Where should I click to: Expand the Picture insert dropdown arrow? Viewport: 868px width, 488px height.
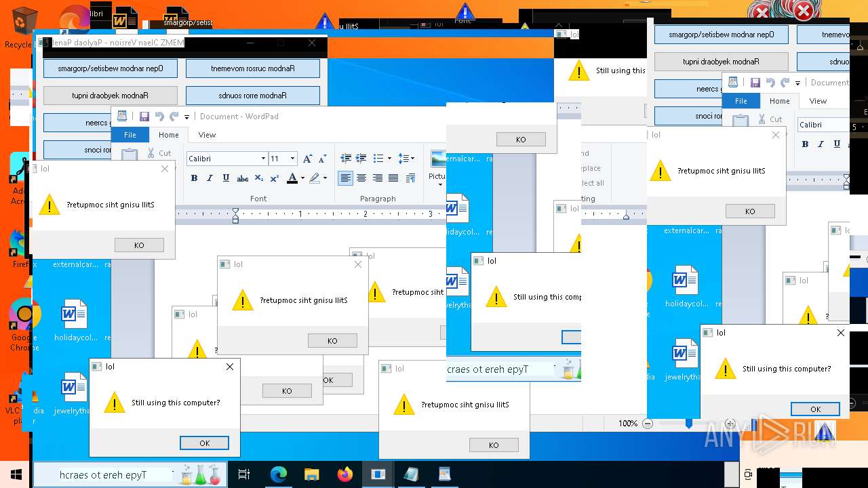pos(439,184)
